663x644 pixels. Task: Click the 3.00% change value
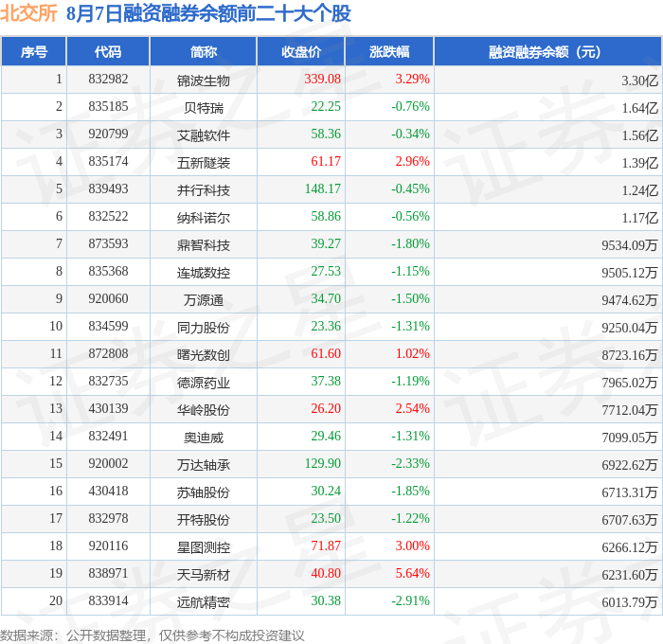pyautogui.click(x=412, y=546)
